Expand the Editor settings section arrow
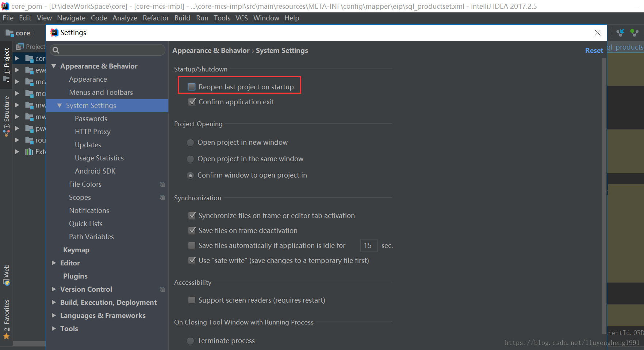The width and height of the screenshot is (644, 350). [x=54, y=263]
